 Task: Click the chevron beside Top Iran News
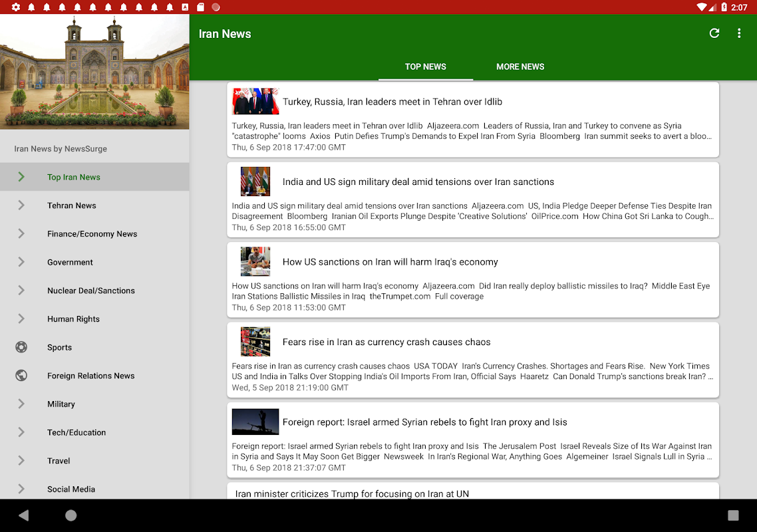(21, 177)
